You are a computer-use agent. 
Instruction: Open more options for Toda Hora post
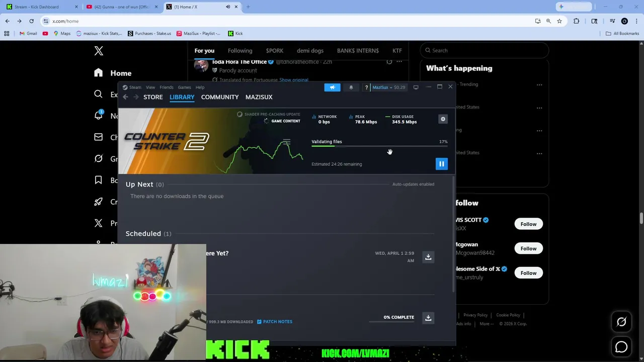399,62
